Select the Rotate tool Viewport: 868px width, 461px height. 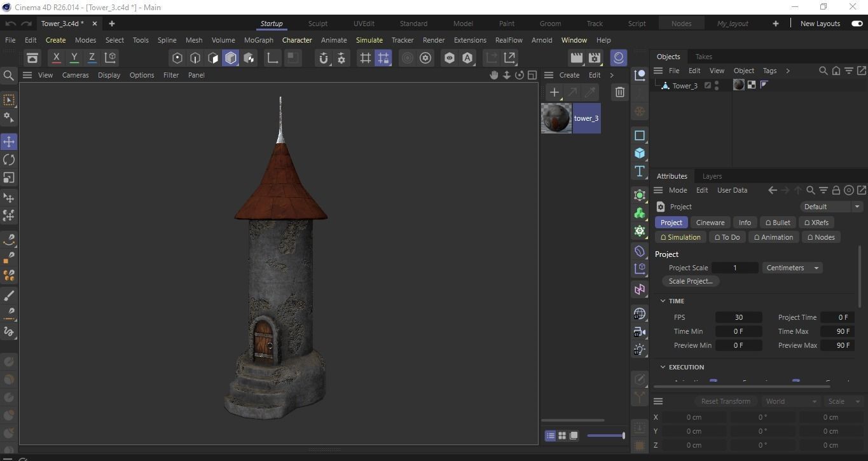(x=9, y=160)
